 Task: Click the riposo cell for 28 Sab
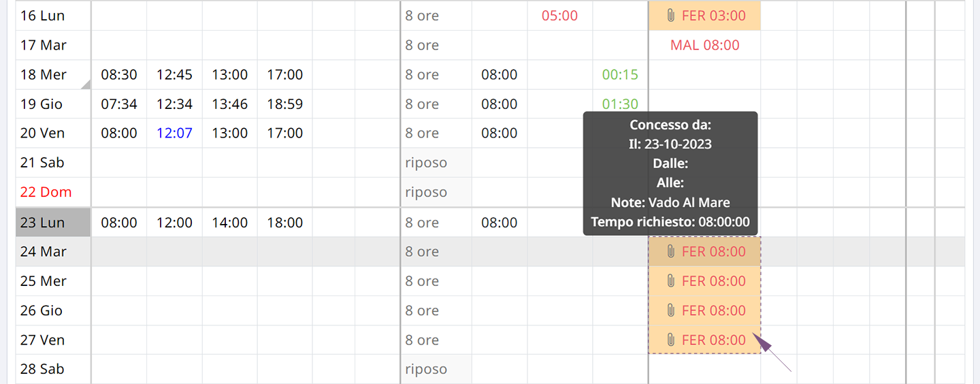click(436, 369)
